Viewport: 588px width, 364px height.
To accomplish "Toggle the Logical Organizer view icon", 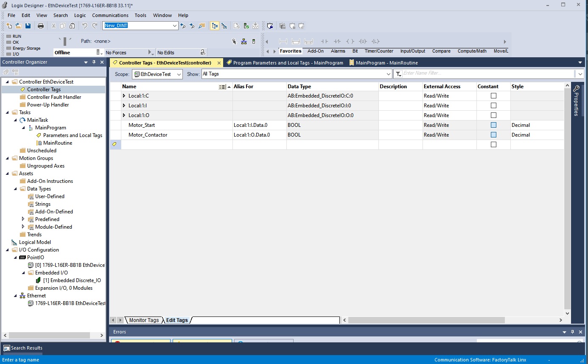I will tap(224, 26).
